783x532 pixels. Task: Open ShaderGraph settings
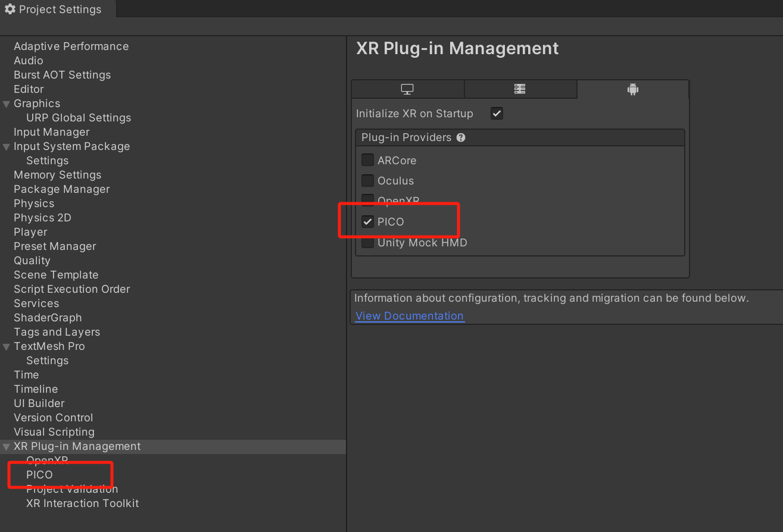click(48, 318)
